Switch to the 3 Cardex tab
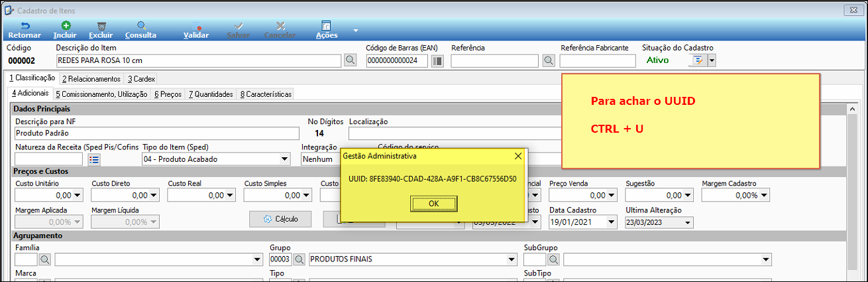 tap(141, 79)
